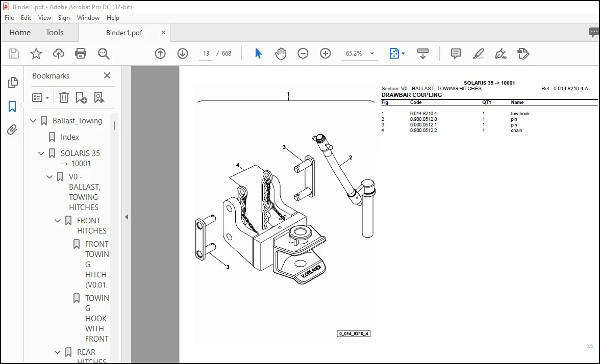This screenshot has height=364, width=600.
Task: Select the Binder1.pdf document tab
Action: coord(124,33)
